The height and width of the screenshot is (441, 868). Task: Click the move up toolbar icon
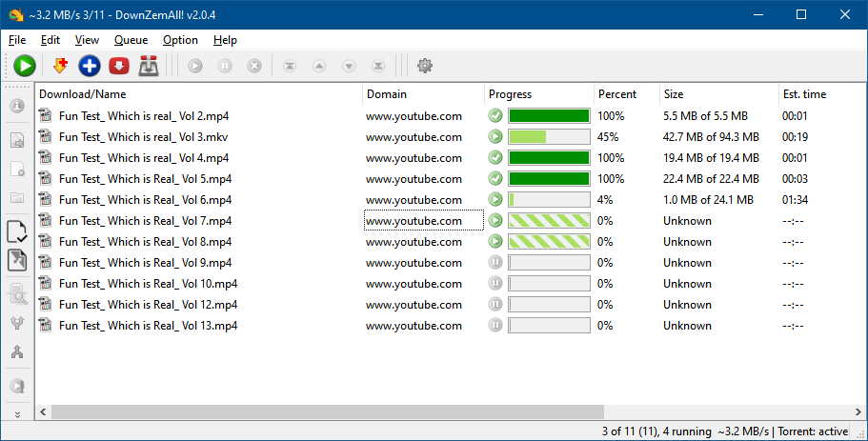click(319, 67)
